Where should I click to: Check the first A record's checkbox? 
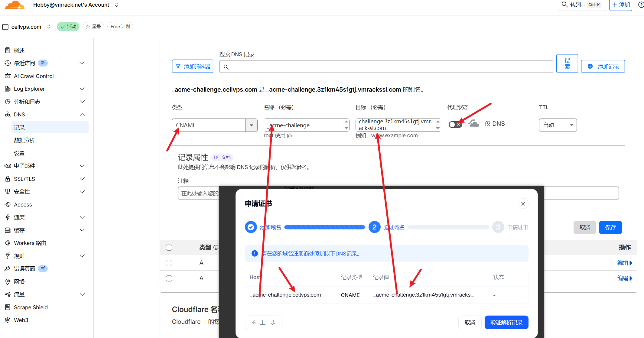coord(169,263)
